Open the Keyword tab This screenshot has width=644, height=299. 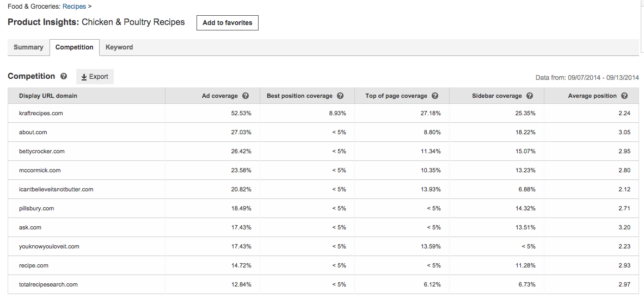(x=119, y=47)
